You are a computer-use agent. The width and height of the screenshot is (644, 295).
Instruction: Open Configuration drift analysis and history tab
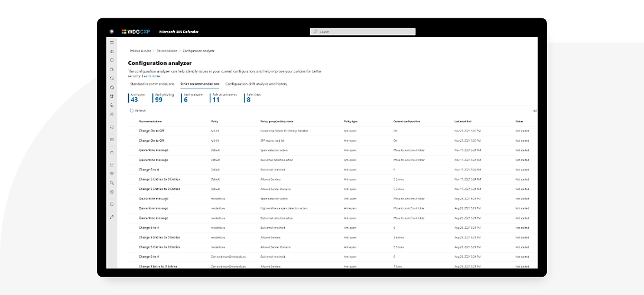256,84
